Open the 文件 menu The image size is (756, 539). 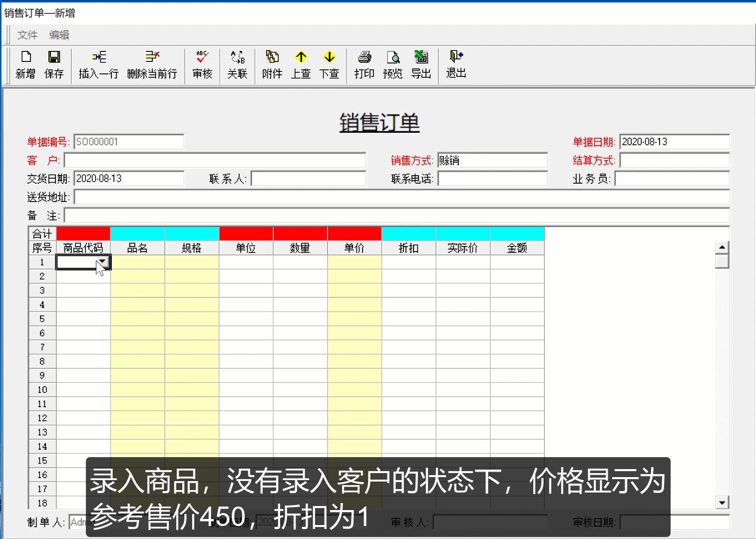point(27,34)
